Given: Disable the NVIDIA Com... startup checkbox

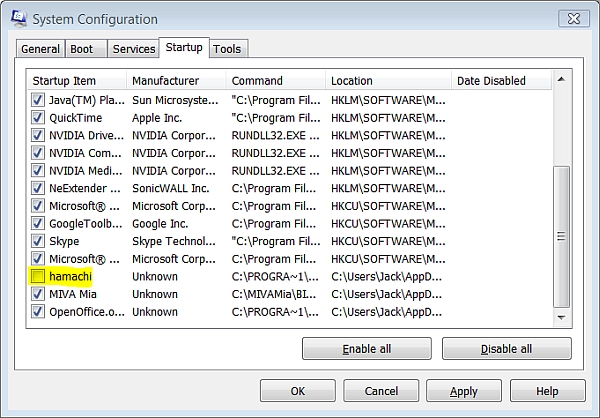Looking at the screenshot, I should (38, 153).
